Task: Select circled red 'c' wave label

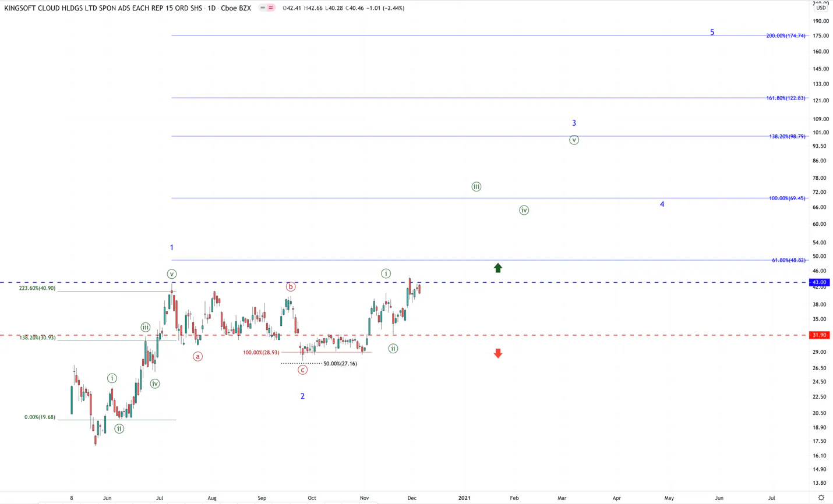Action: (x=302, y=370)
